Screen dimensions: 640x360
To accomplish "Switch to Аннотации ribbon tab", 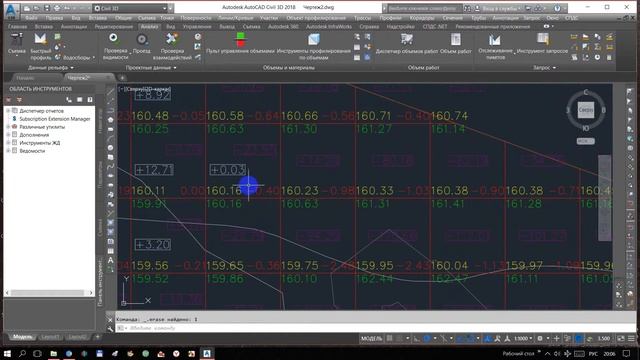I will point(74,27).
